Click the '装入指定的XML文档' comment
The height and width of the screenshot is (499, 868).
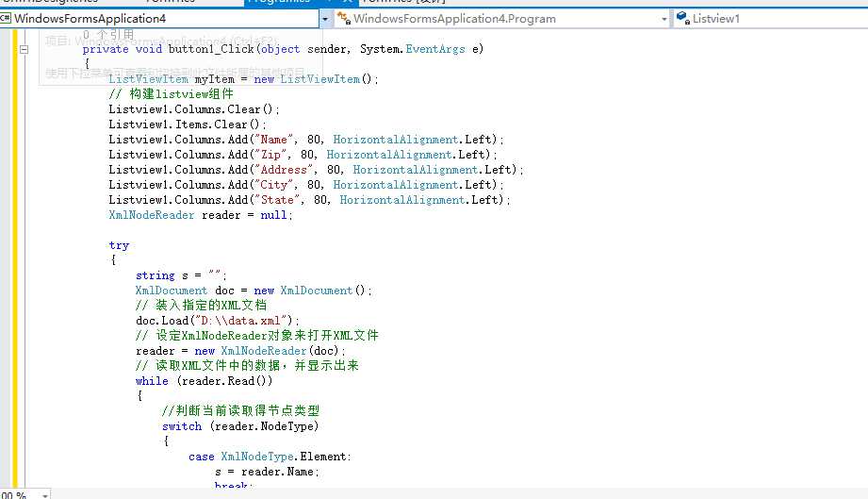pos(201,306)
